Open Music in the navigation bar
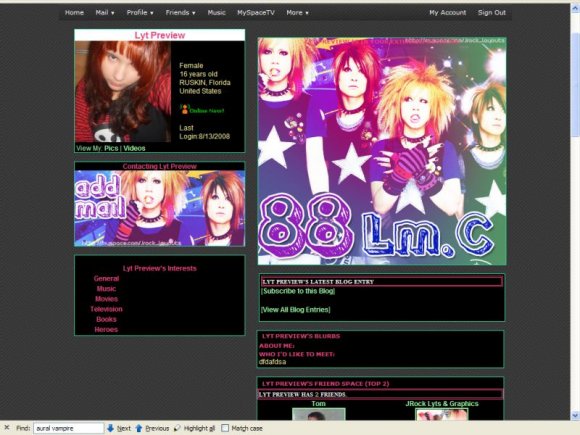The image size is (580, 435). pyautogui.click(x=216, y=13)
